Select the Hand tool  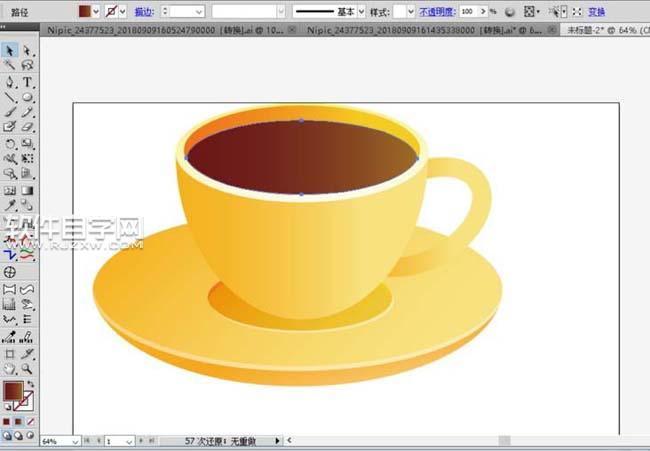click(10, 369)
